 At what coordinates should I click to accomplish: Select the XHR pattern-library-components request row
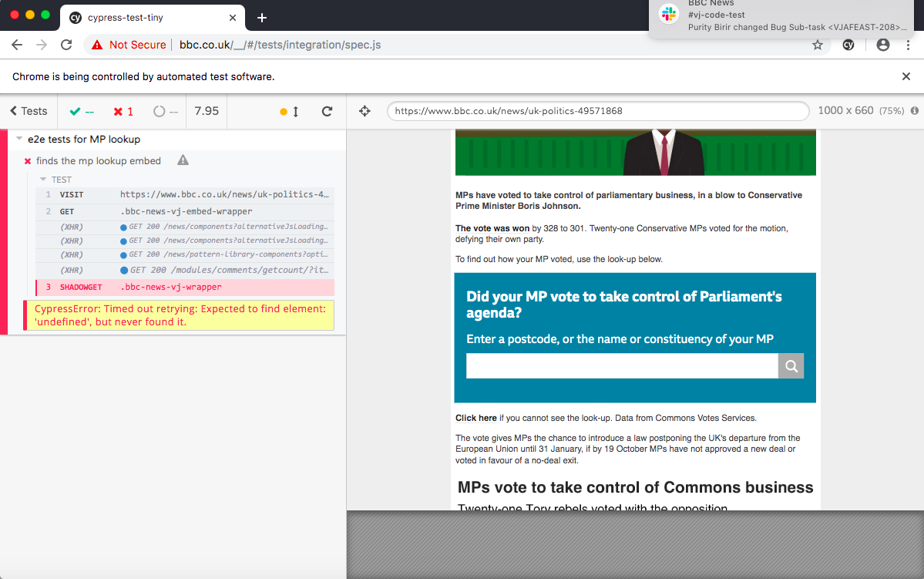pos(185,254)
